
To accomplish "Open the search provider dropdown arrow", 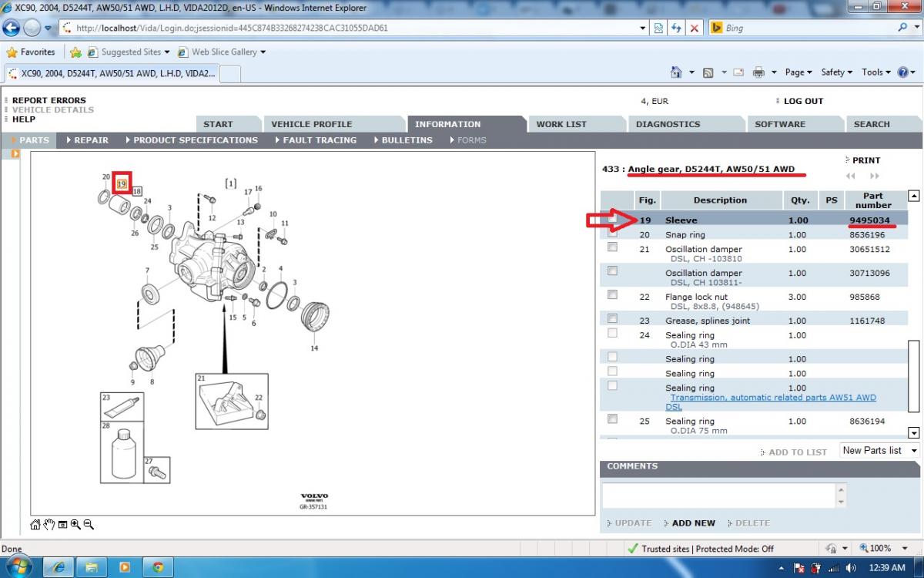I will pos(916,28).
